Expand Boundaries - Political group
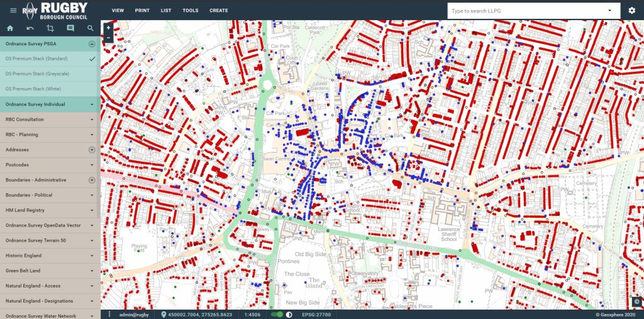The image size is (644, 319). 92,195
